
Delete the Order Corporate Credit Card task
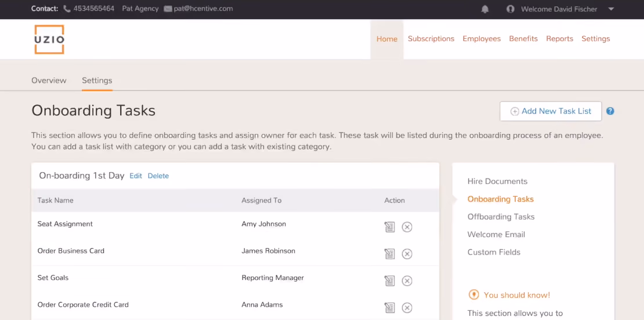pos(407,308)
